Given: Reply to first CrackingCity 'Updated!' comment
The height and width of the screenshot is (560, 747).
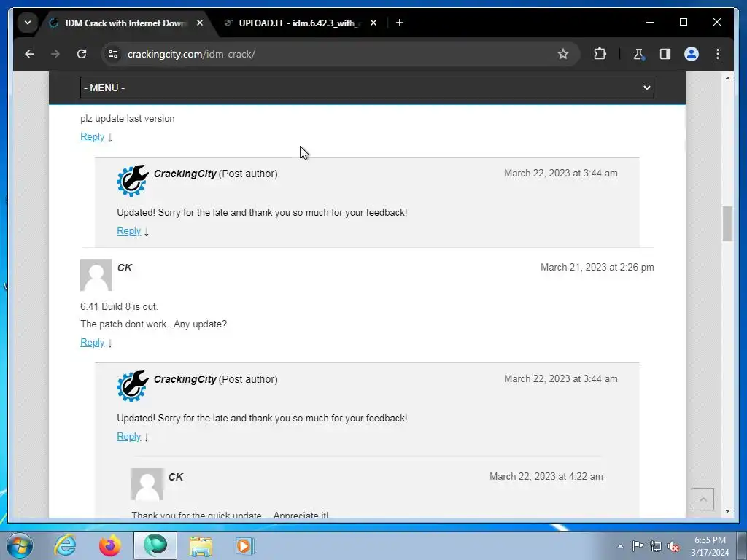Looking at the screenshot, I should pos(128,231).
